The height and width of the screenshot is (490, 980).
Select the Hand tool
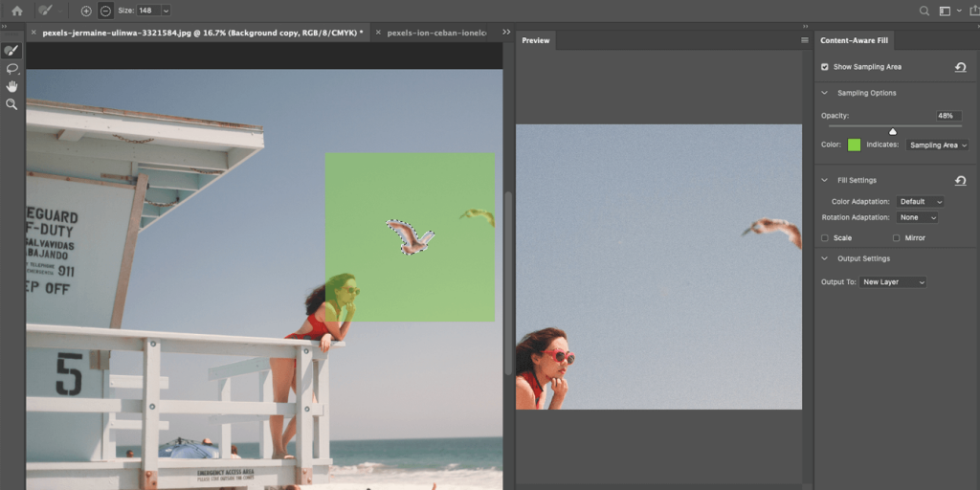(x=11, y=86)
